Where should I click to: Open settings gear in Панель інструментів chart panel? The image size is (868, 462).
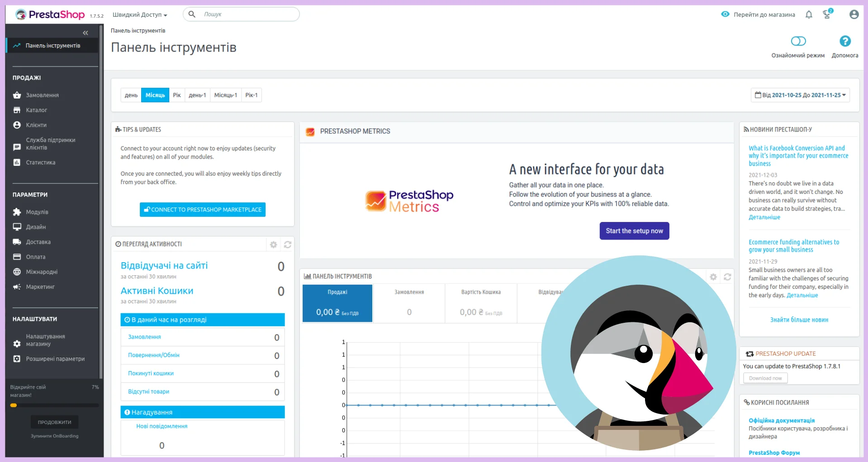coord(713,277)
